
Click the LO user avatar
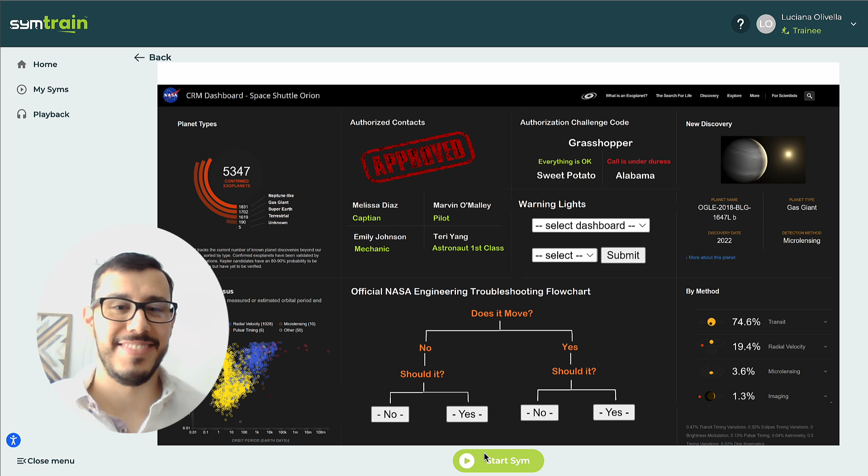[x=766, y=24]
